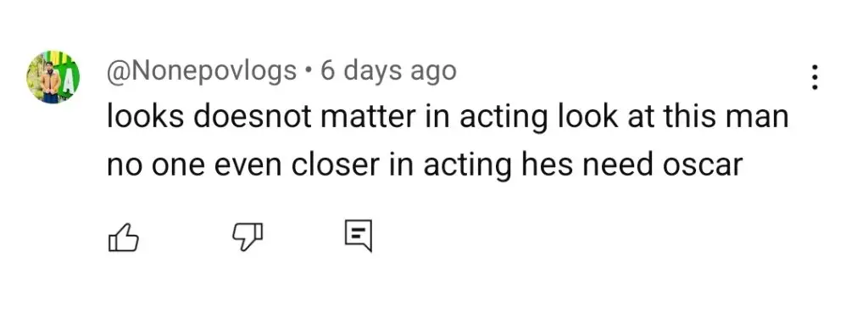This screenshot has width=868, height=312.
Task: Open the Nonepovlogs profile picture
Action: coord(53,77)
